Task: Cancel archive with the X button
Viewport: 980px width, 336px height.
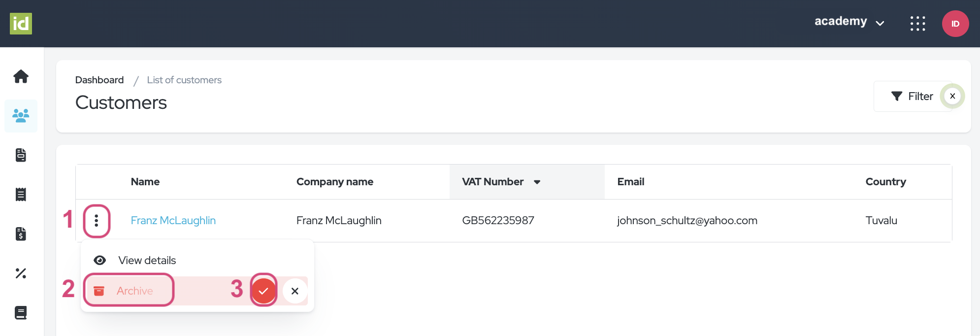Action: pos(294,291)
